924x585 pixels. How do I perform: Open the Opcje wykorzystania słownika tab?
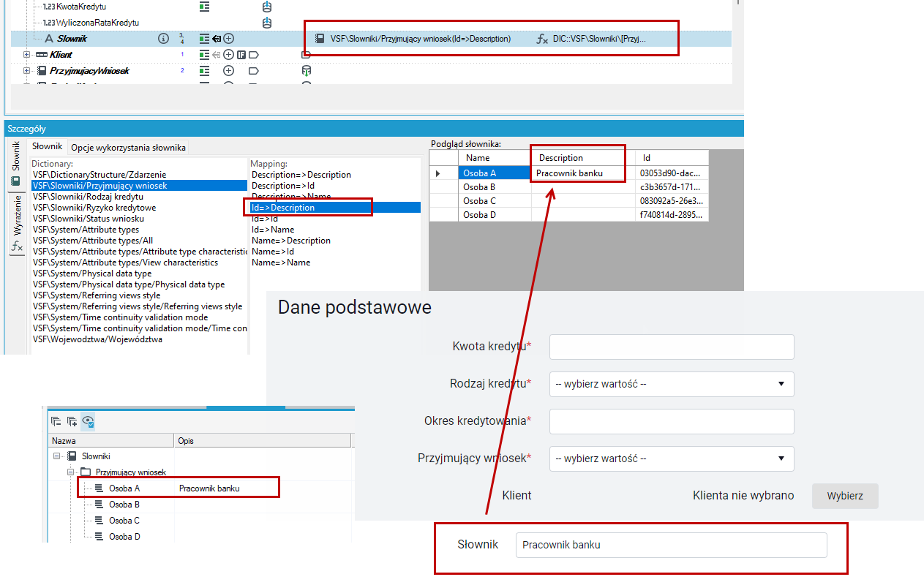128,148
